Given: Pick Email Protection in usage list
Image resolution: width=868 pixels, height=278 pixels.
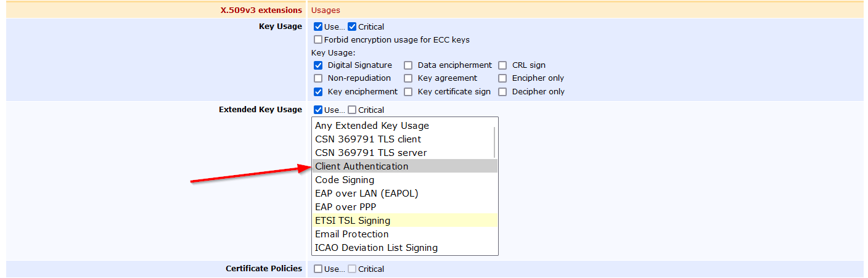Looking at the screenshot, I should 351,234.
